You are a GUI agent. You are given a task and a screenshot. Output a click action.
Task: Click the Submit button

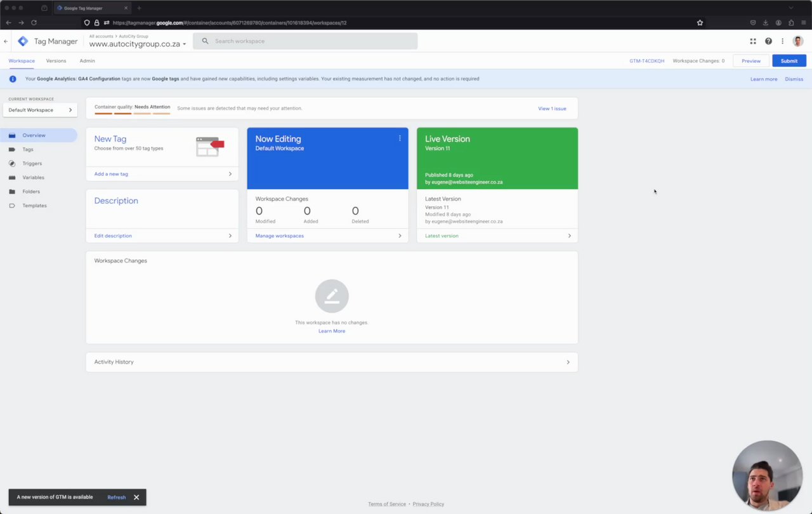(789, 61)
